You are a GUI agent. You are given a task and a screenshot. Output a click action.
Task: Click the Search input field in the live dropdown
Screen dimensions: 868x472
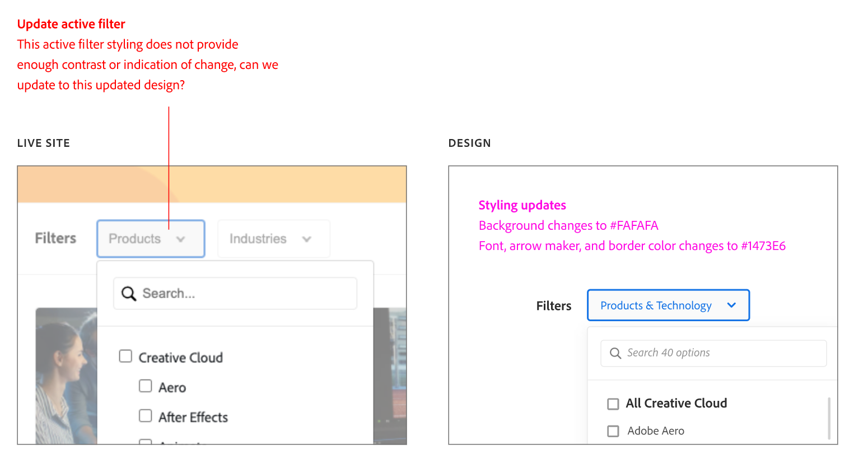point(235,293)
